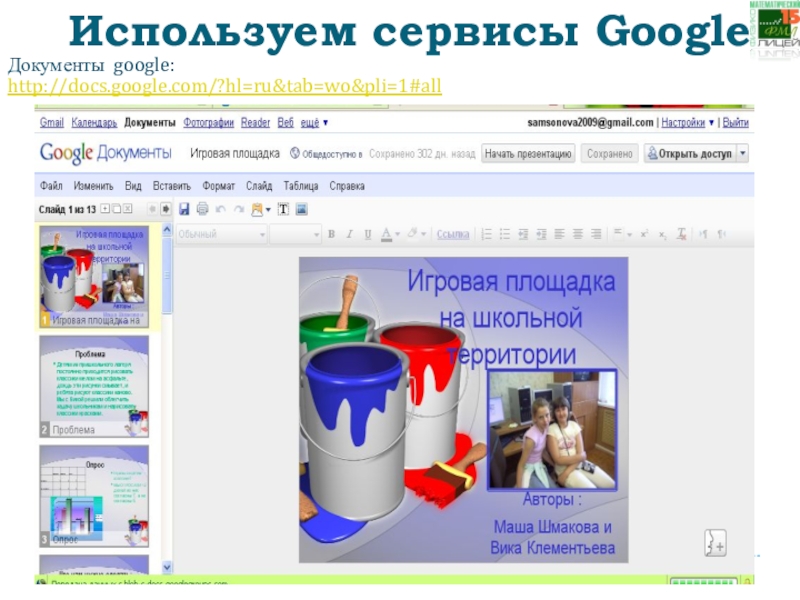Open the font style dropdown showing Обычный
Image resolution: width=800 pixels, height=600 pixels.
(221, 234)
